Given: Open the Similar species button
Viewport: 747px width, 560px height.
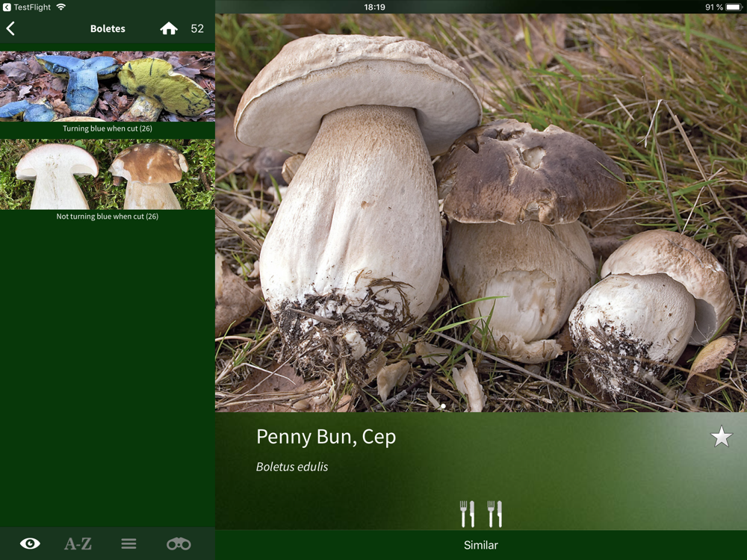Looking at the screenshot, I should (480, 545).
